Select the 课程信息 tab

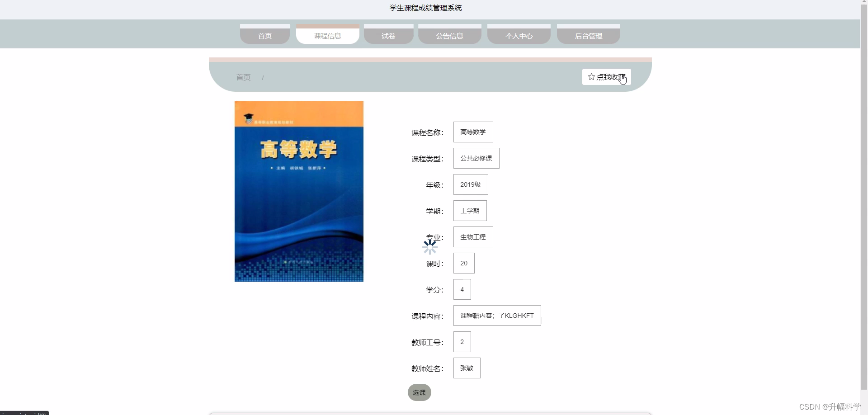point(327,36)
